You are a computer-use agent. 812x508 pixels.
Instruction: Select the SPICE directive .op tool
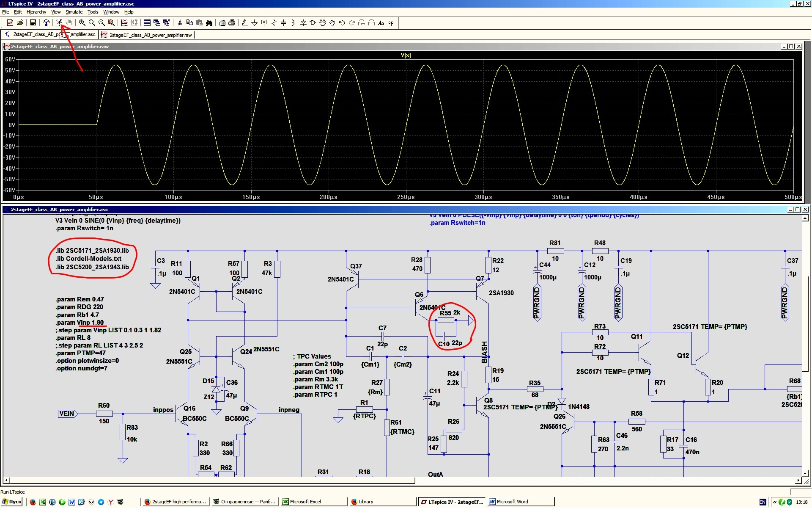pyautogui.click(x=391, y=22)
